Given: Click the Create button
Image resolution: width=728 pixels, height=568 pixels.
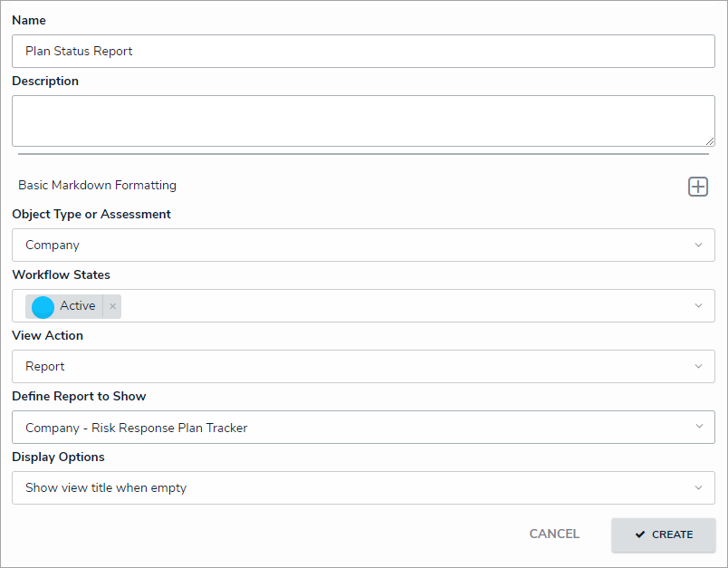Looking at the screenshot, I should pos(664,534).
